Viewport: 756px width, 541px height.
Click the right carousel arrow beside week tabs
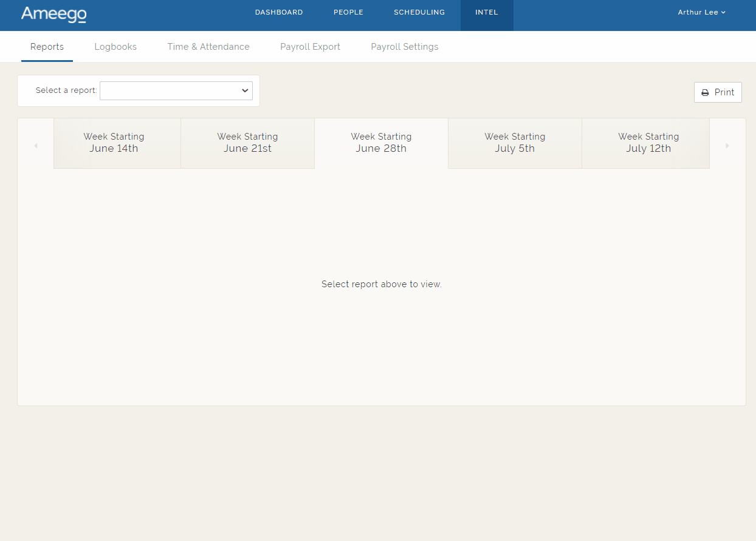click(x=727, y=145)
